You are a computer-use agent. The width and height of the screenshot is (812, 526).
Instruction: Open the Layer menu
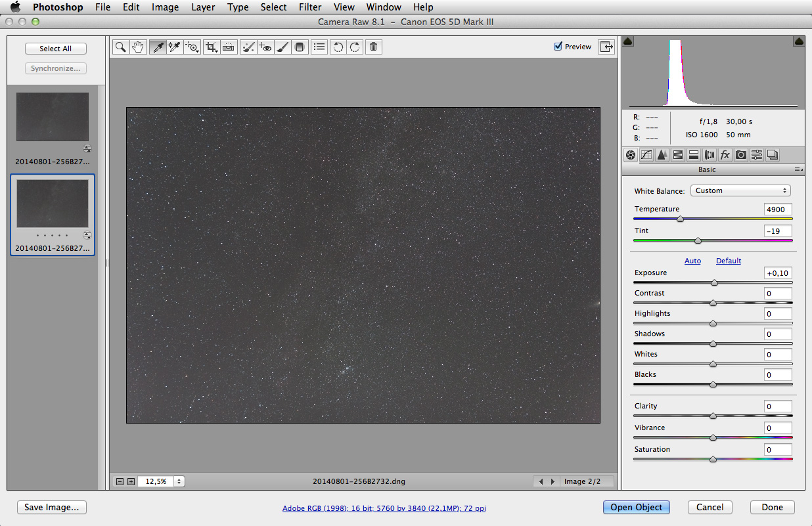coord(203,7)
